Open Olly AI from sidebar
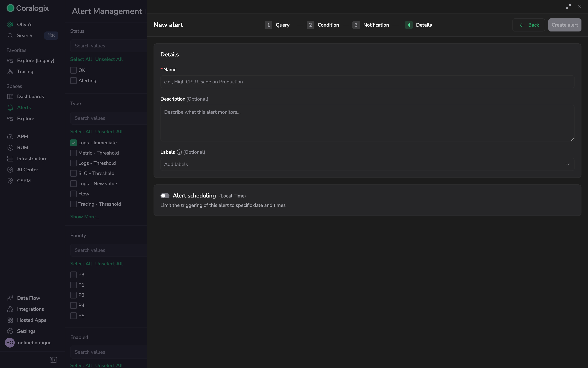 (x=24, y=24)
